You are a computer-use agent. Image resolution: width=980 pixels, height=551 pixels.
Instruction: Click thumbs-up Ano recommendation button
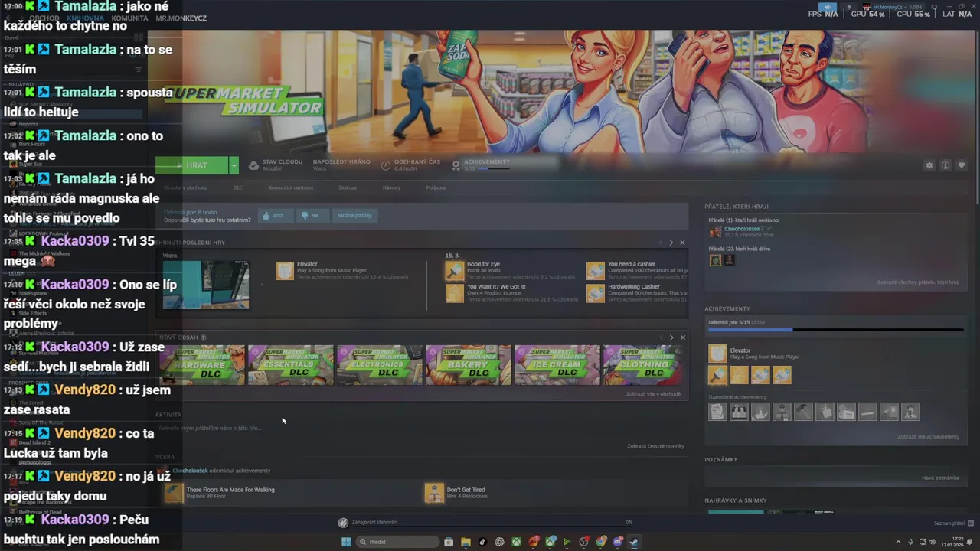pos(274,215)
